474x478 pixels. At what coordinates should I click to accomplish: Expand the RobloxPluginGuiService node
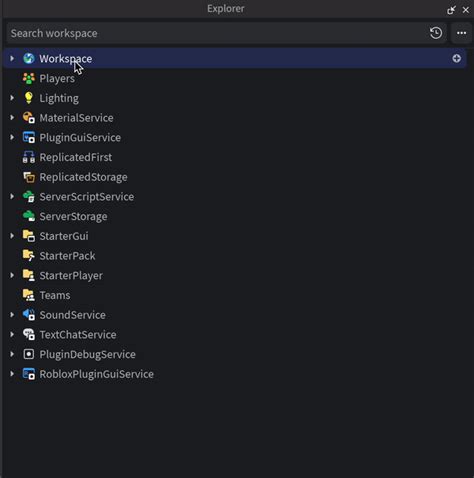click(x=12, y=374)
